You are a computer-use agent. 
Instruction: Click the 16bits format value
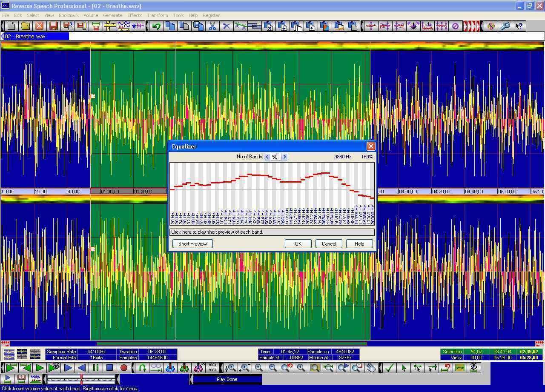click(x=97, y=358)
